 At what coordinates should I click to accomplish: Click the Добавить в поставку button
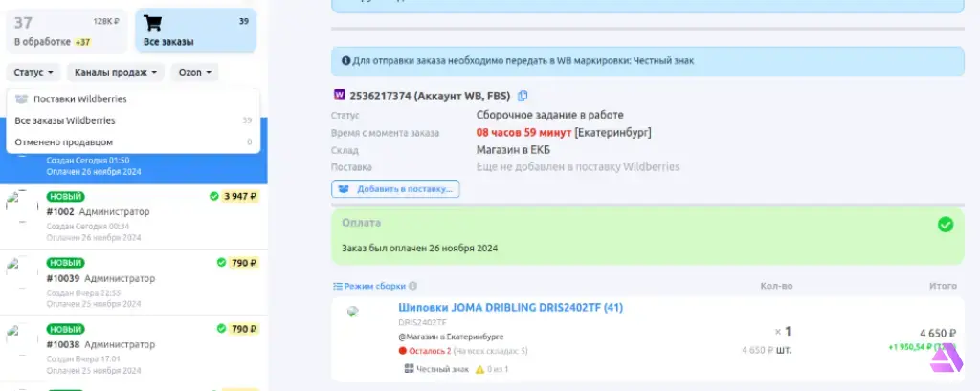395,188
